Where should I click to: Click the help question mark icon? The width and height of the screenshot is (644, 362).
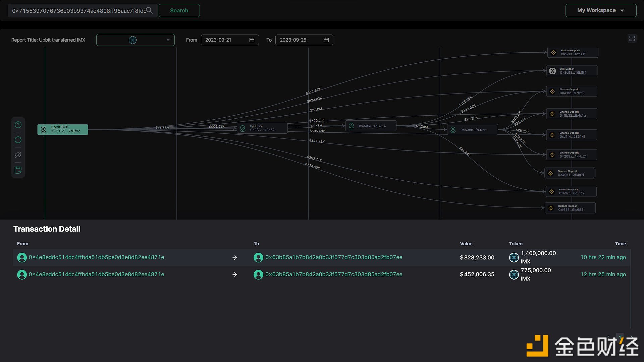18,125
